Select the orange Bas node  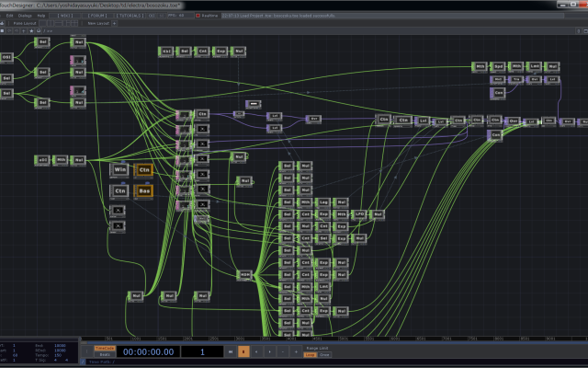(143, 191)
